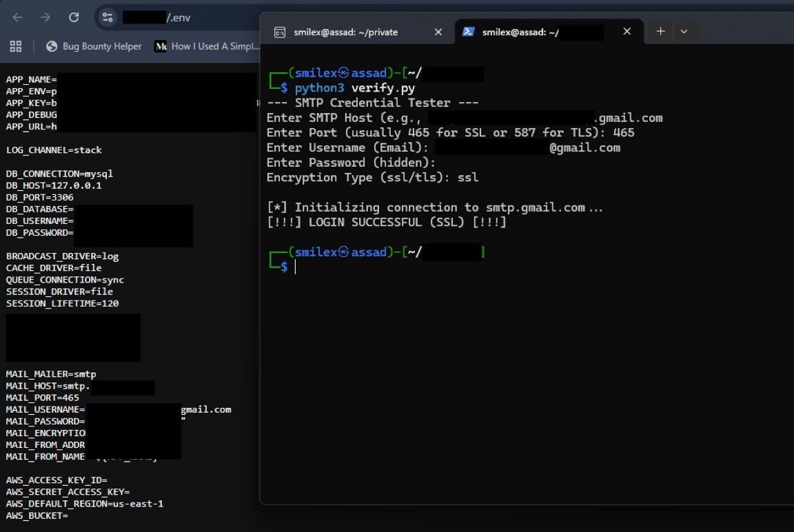The image size is (794, 532).
Task: Click '--- SMTP Credential Tester ---' line
Action: click(x=373, y=103)
